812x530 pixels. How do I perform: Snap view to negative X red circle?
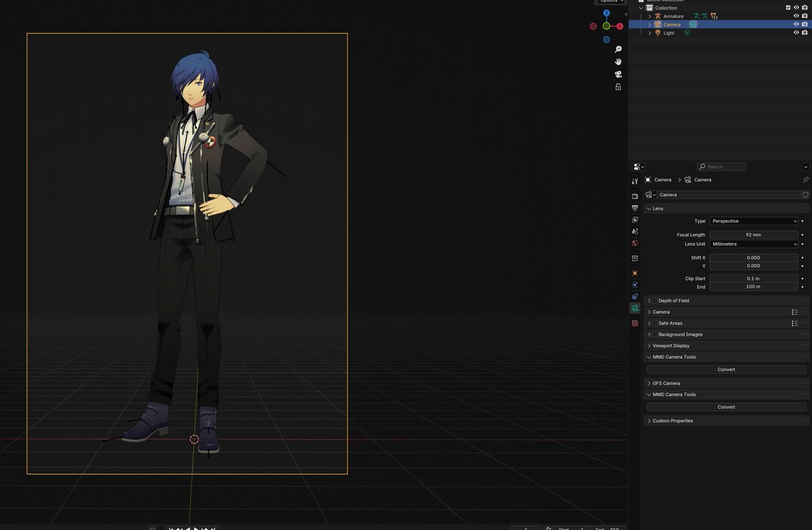point(593,26)
